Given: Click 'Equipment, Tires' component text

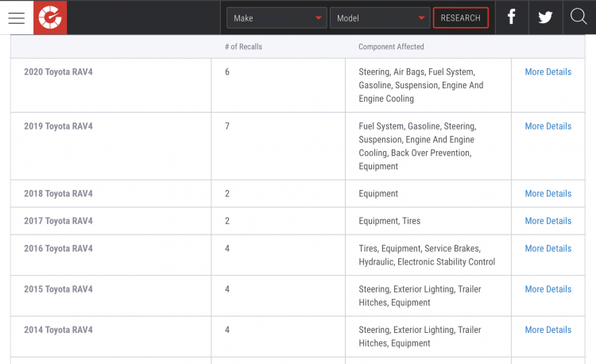Looking at the screenshot, I should 389,221.
